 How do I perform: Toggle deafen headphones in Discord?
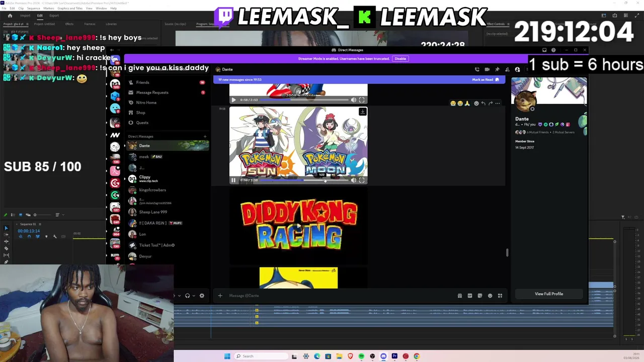[187, 296]
